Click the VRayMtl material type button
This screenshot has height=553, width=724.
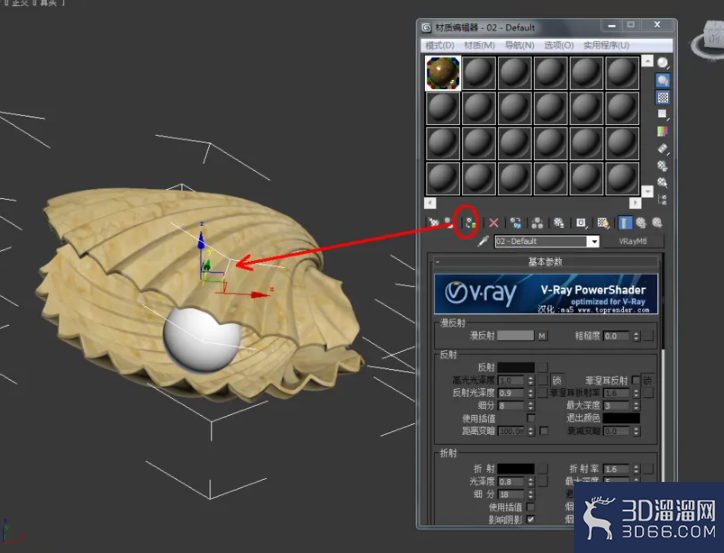[633, 241]
